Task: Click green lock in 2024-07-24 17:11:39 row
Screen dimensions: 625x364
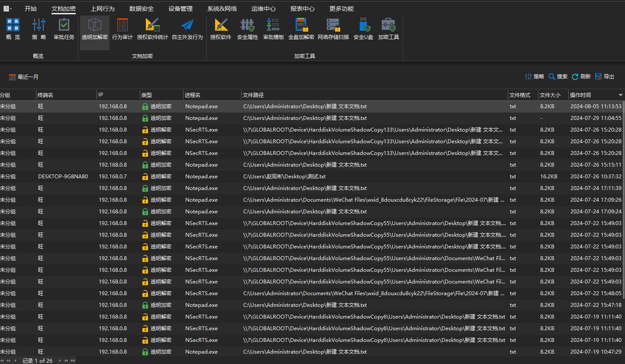Action: [145, 188]
